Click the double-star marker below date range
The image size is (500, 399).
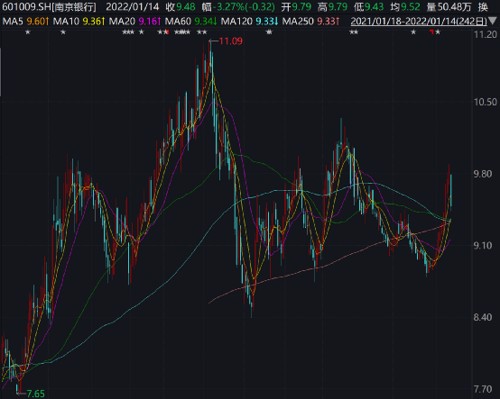354,33
